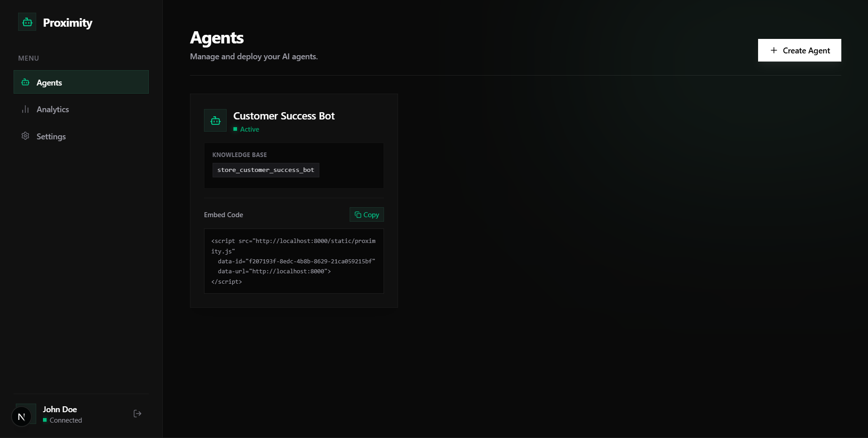The width and height of the screenshot is (868, 438).
Task: Click the MENU section label
Action: (x=28, y=58)
